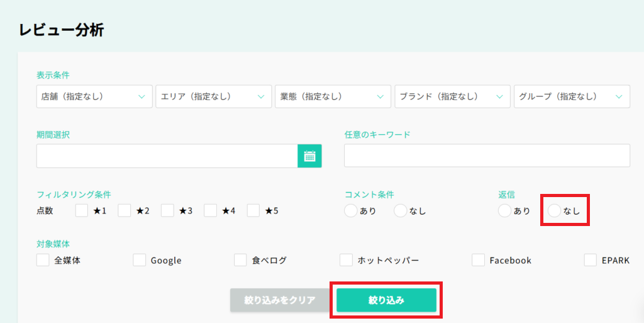Screen dimensions: 644x323
Task: Open the エリア (指定なし) dropdown
Action: tap(214, 96)
